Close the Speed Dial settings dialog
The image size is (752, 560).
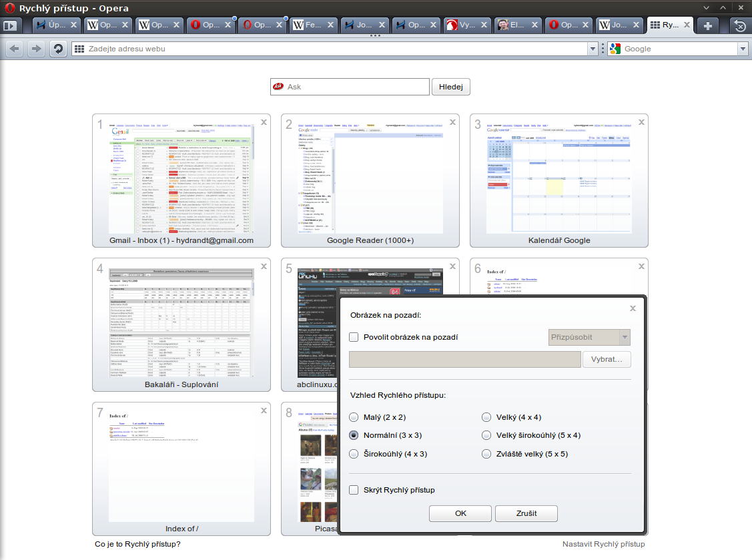pos(633,308)
